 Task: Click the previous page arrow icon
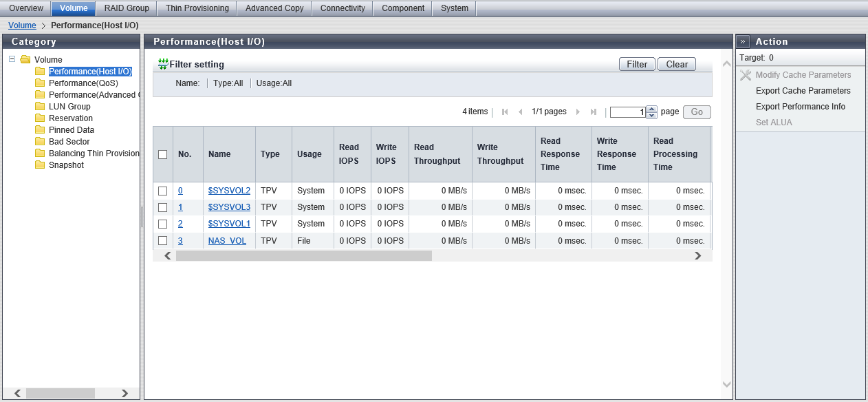click(521, 112)
